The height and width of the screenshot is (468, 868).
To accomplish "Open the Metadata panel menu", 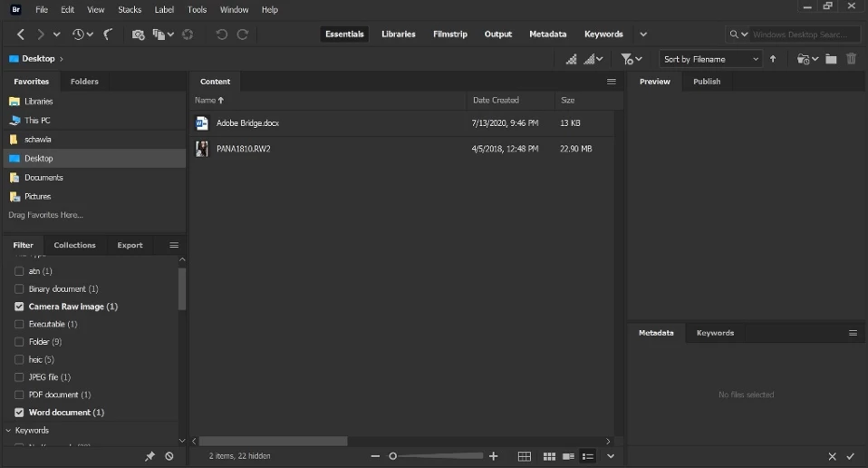I will [854, 333].
